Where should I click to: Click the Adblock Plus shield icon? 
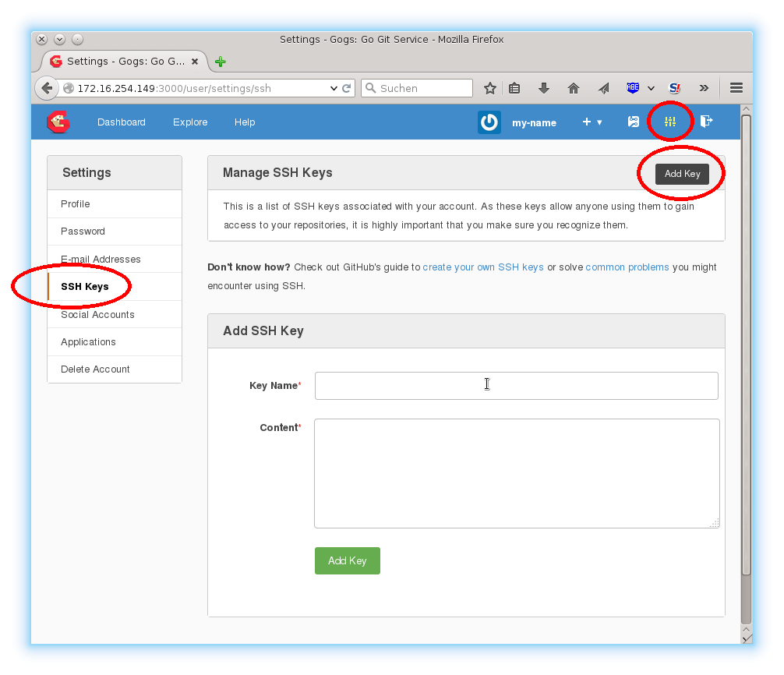click(633, 87)
